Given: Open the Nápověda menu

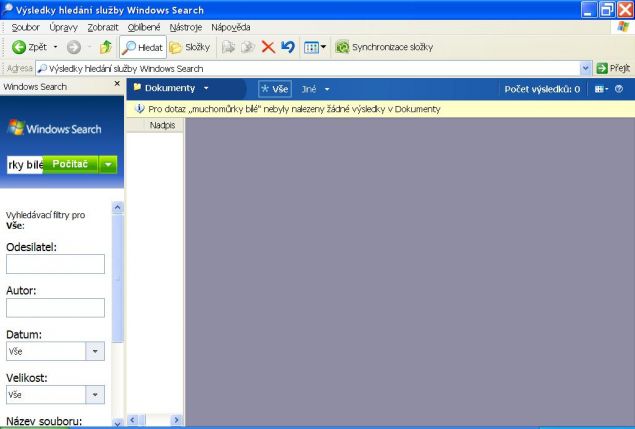Looking at the screenshot, I should (x=230, y=28).
